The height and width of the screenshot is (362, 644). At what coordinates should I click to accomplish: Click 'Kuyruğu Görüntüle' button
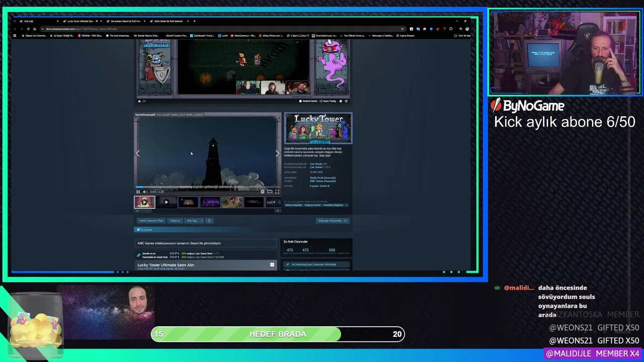tap(333, 221)
